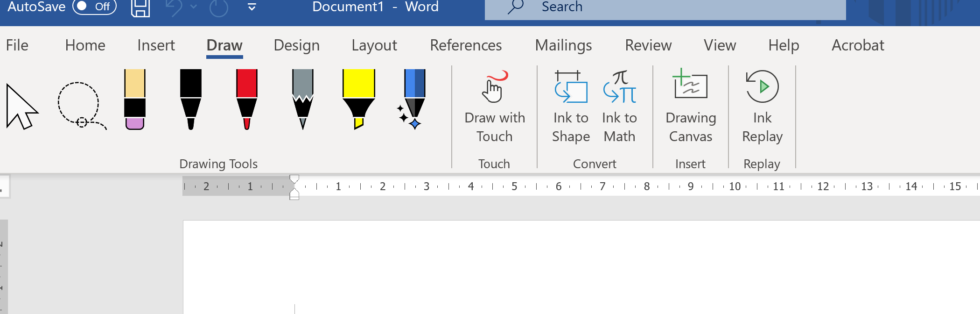Select the yellow Highlighter tool

[x=358, y=98]
